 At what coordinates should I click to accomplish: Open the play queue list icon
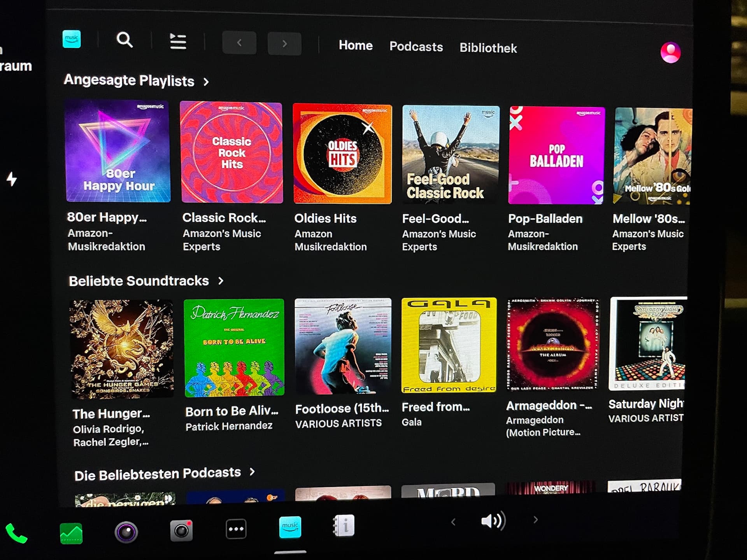click(x=178, y=41)
